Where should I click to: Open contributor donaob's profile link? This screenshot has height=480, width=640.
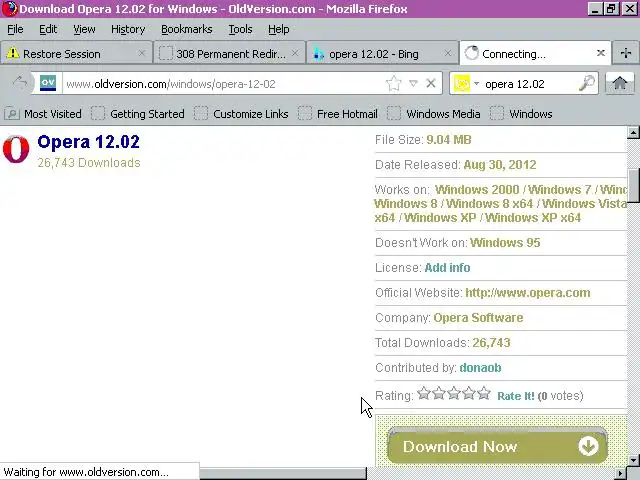tap(480, 368)
